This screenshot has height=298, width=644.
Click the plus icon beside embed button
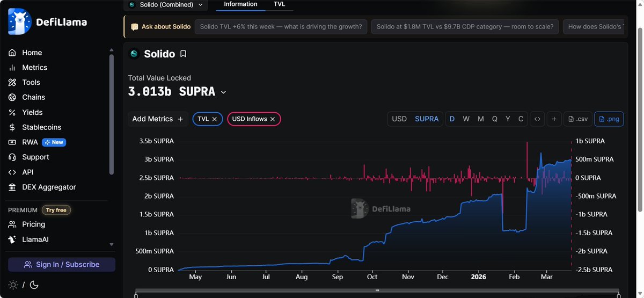[554, 119]
